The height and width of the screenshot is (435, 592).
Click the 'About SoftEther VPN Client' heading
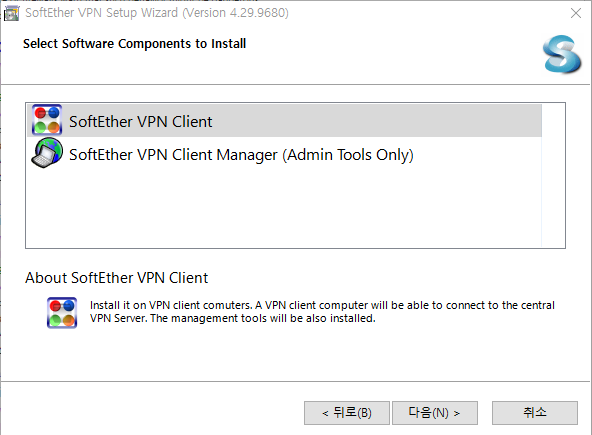tap(116, 278)
